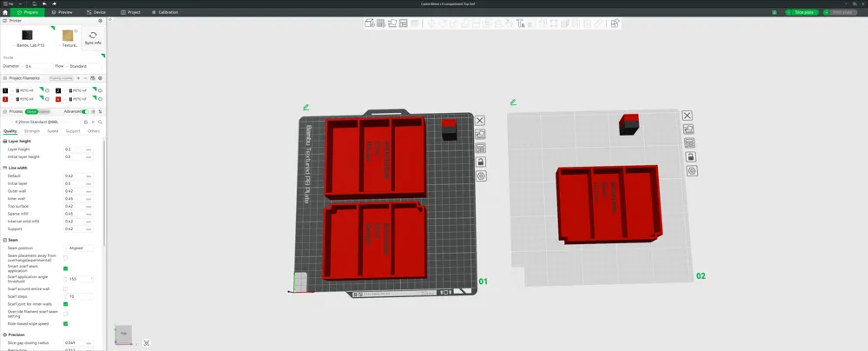Edit plate 02 name with pencil icon

[513, 102]
